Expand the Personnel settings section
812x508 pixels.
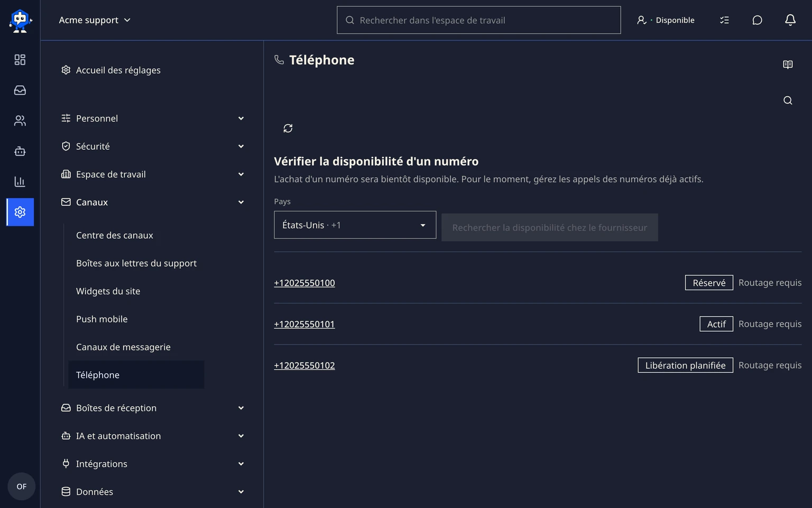pos(153,119)
